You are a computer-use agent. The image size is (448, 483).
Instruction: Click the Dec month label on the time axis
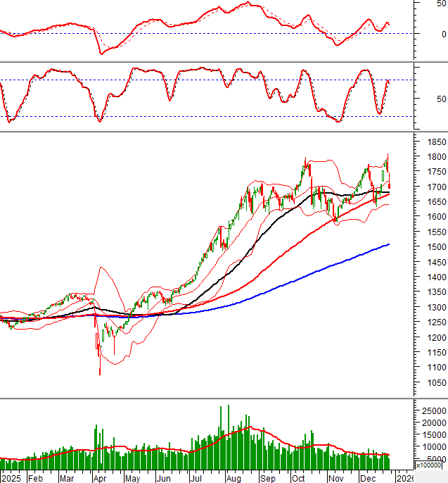click(x=366, y=477)
